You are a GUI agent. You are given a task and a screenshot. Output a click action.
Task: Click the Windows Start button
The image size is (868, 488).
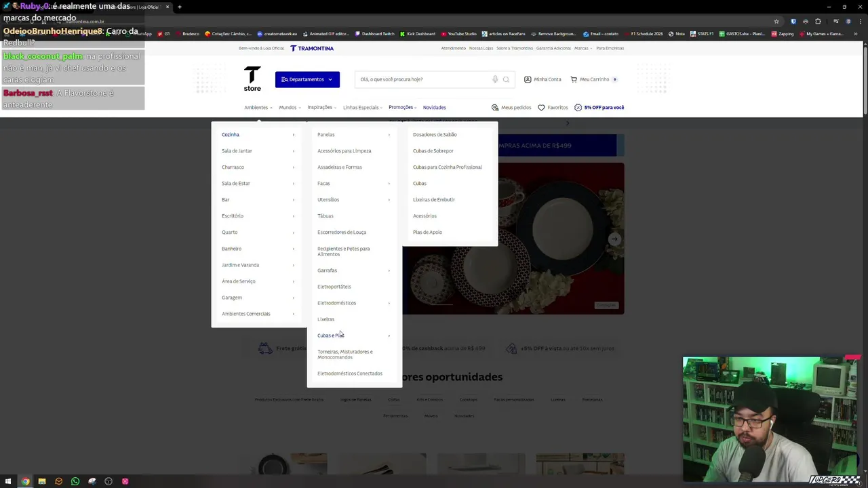tap(8, 481)
